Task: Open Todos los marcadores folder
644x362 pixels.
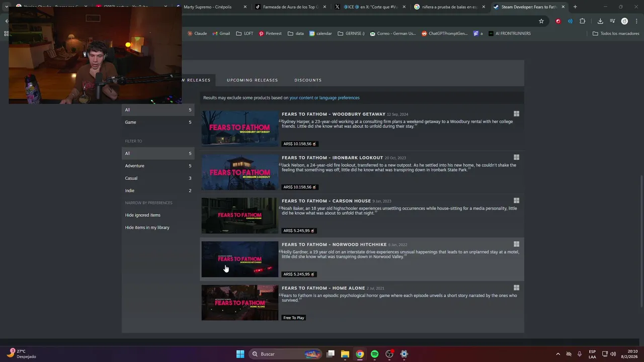Action: click(x=616, y=34)
